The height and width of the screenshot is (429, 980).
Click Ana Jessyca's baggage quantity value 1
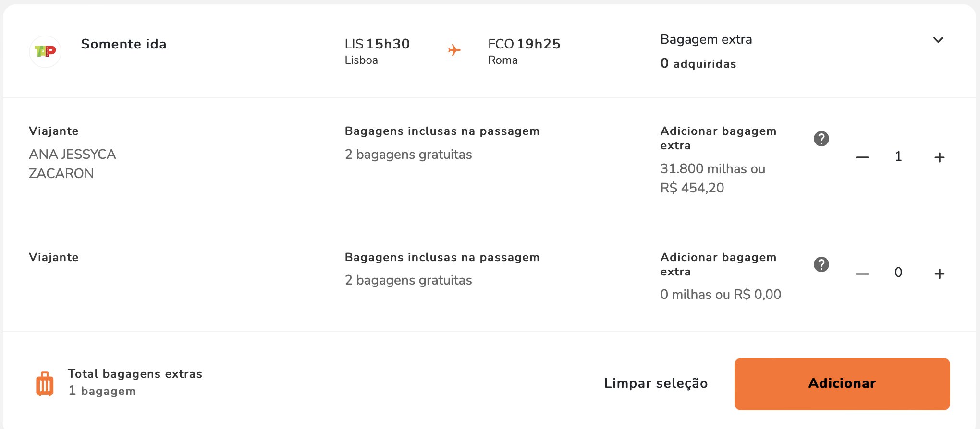point(898,156)
